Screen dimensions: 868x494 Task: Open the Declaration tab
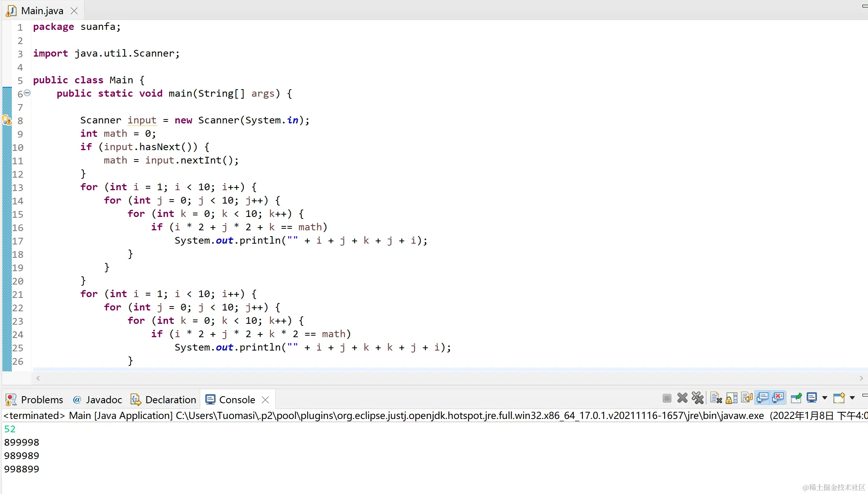click(164, 400)
